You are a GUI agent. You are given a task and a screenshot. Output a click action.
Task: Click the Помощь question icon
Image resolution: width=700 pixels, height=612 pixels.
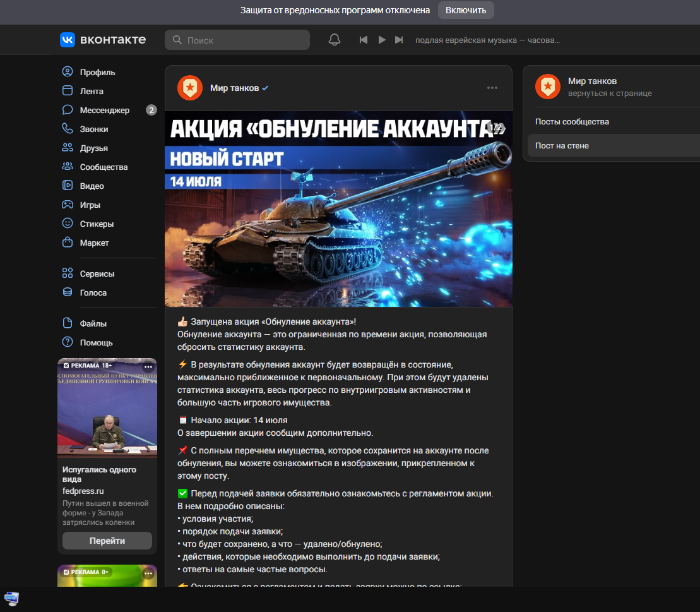click(68, 342)
